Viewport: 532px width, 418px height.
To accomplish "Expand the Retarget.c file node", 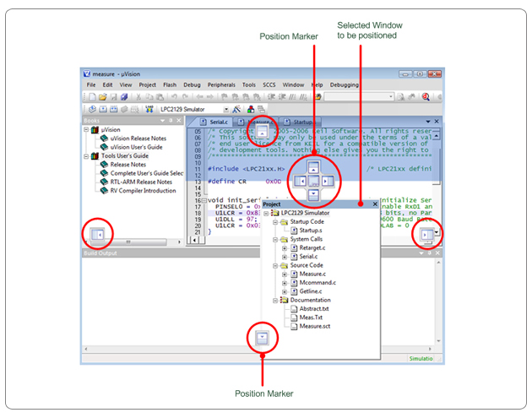I will pos(284,248).
